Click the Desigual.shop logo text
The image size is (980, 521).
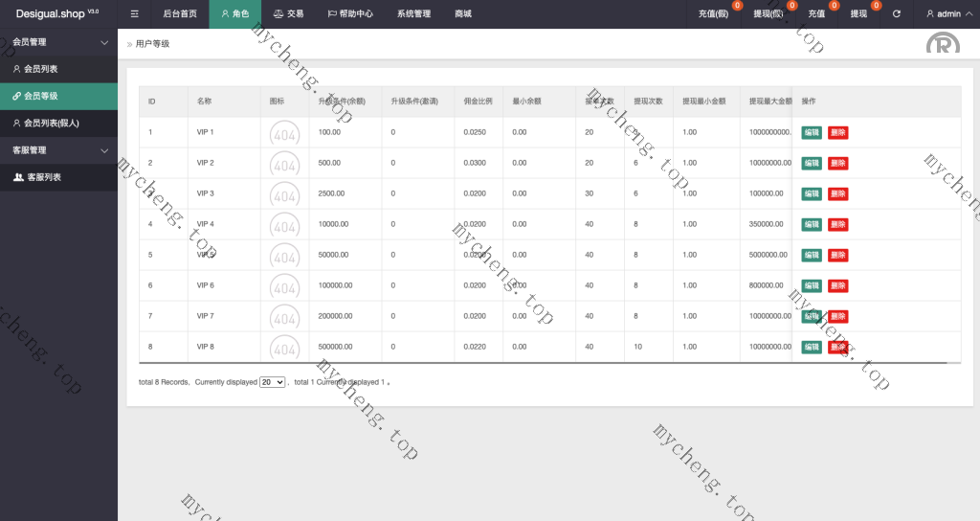click(x=56, y=14)
